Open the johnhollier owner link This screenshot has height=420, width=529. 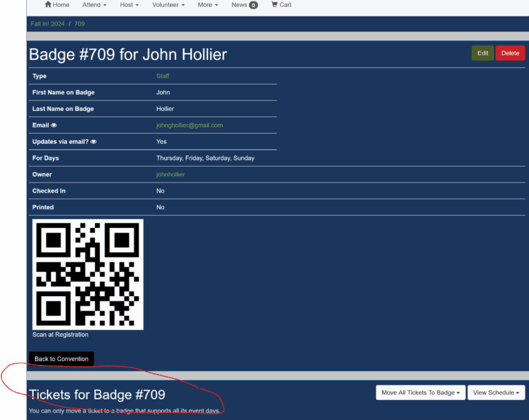(x=170, y=175)
